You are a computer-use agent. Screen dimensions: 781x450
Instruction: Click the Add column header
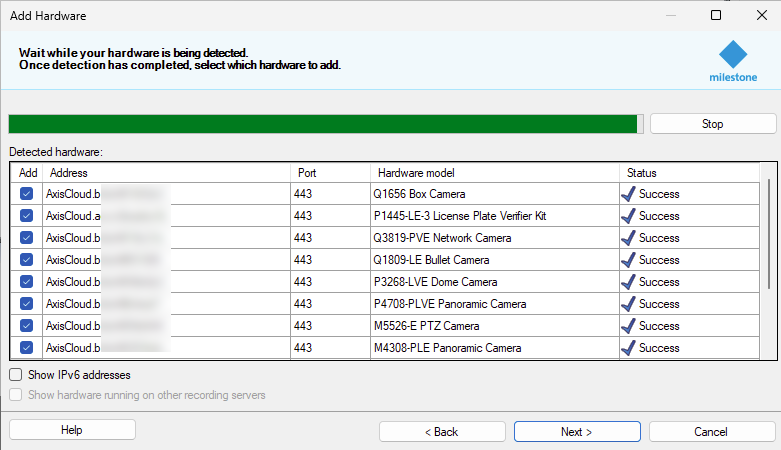pos(27,173)
